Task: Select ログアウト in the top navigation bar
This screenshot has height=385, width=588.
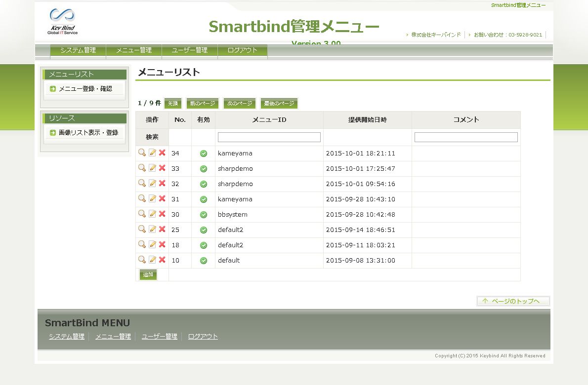Action: coord(243,50)
